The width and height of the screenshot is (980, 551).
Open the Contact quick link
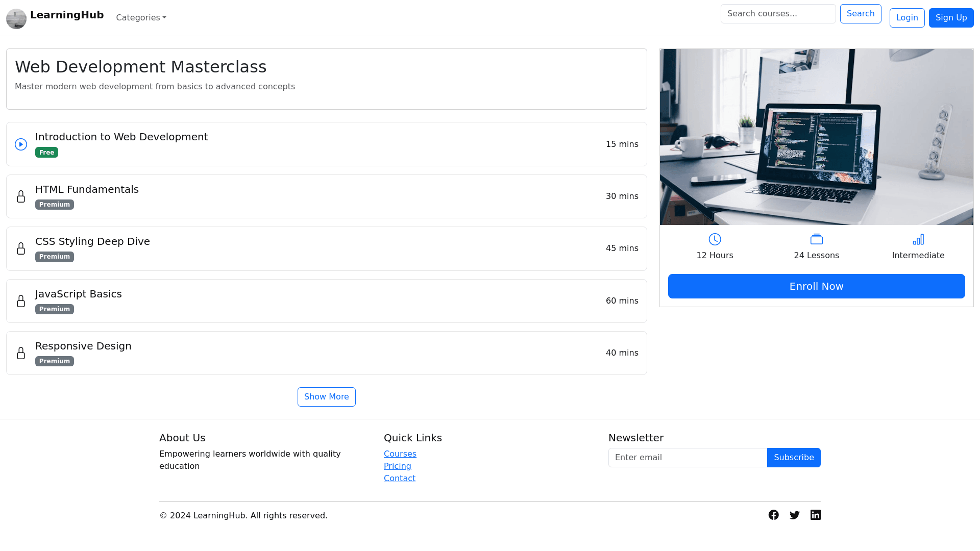point(399,479)
